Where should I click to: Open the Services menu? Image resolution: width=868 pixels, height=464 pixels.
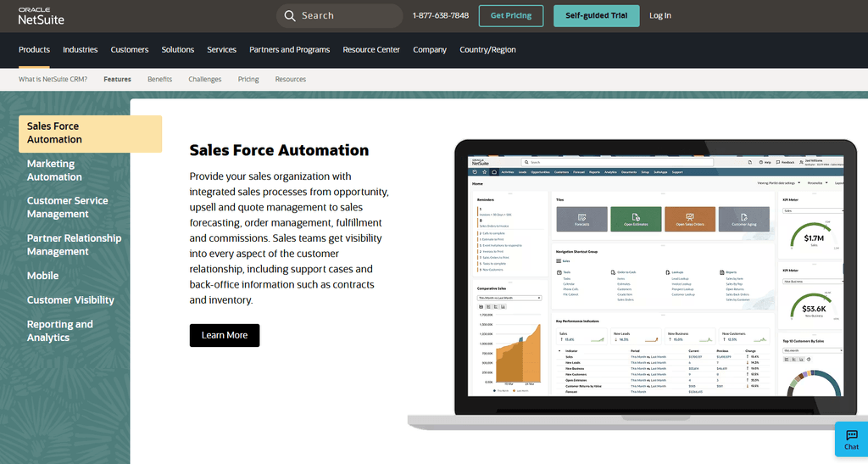coord(221,50)
